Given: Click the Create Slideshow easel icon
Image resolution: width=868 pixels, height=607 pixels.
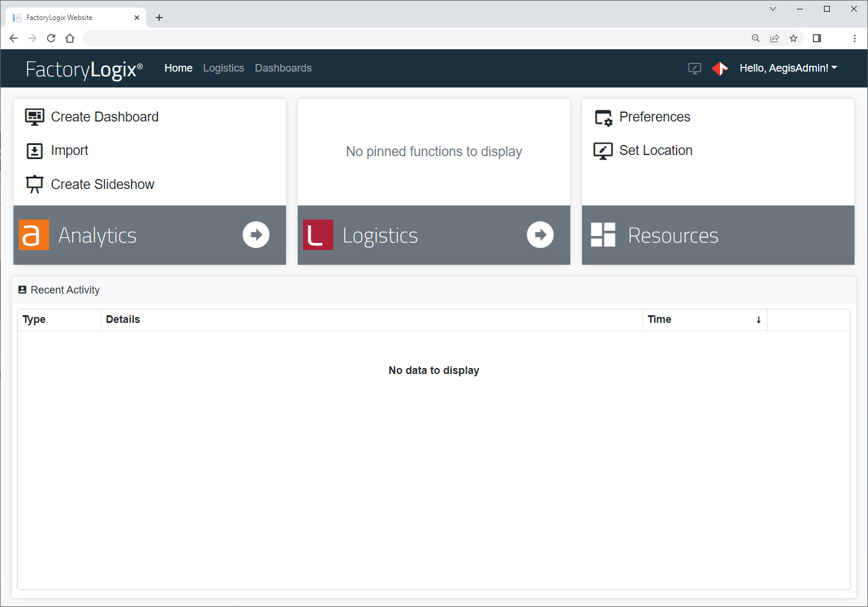Looking at the screenshot, I should point(35,184).
